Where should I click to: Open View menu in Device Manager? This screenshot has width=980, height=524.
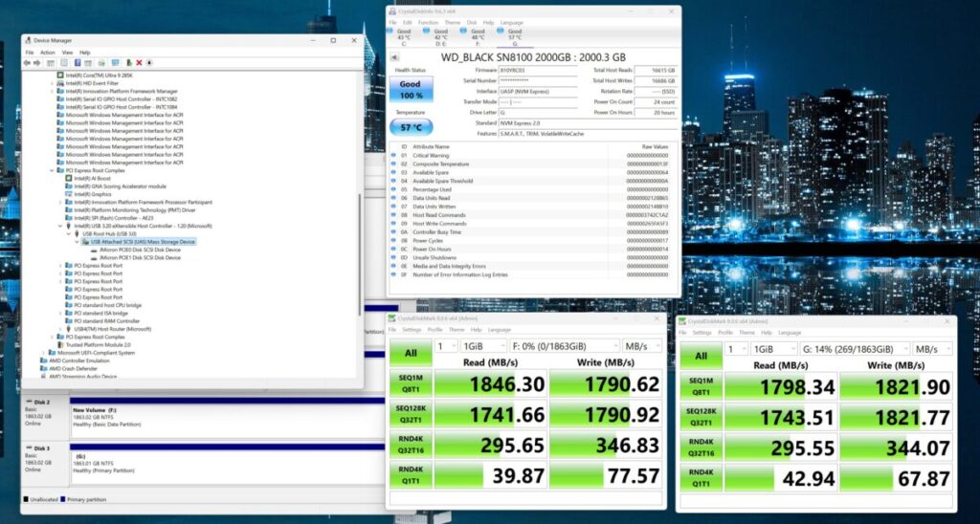67,53
